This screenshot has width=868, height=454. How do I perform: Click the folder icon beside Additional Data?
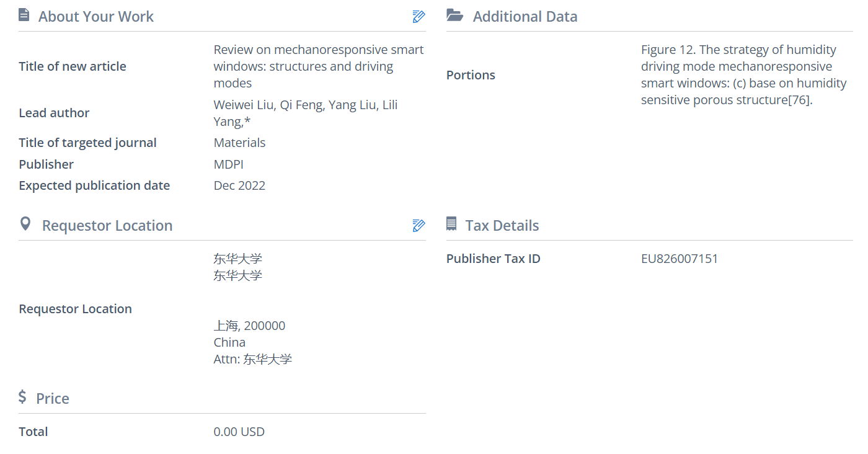coord(454,16)
